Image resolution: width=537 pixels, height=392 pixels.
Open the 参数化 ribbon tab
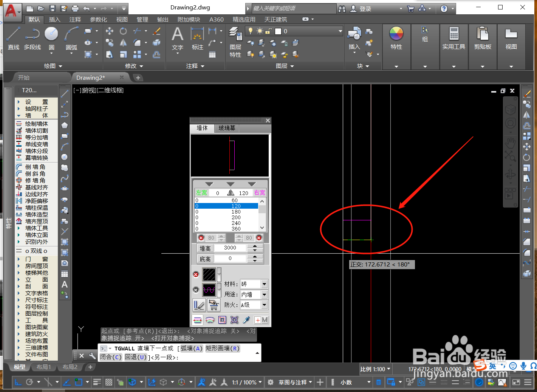click(98, 19)
